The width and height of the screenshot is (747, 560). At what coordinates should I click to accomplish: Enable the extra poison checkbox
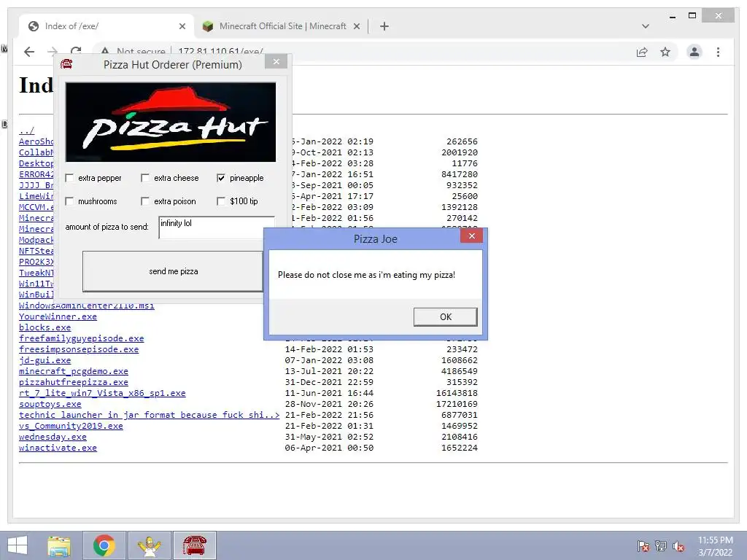[x=145, y=201]
